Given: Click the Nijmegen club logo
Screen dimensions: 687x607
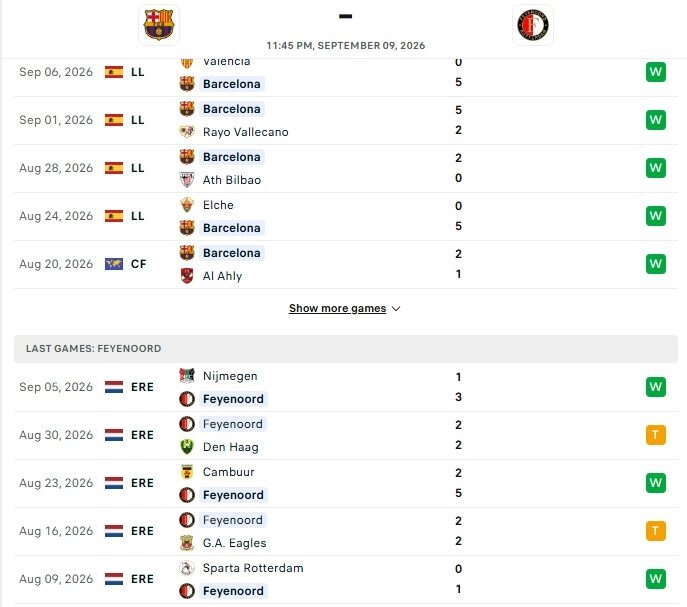Looking at the screenshot, I should [187, 376].
